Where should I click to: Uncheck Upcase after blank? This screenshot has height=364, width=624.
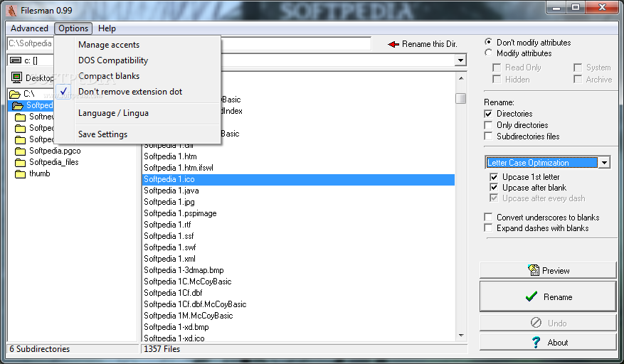coord(494,188)
